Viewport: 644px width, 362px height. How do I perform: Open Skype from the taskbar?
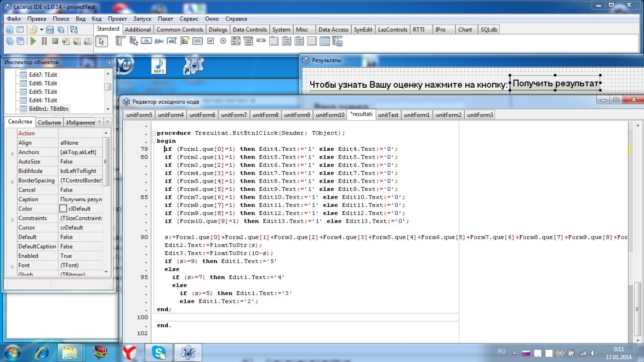pyautogui.click(x=158, y=353)
